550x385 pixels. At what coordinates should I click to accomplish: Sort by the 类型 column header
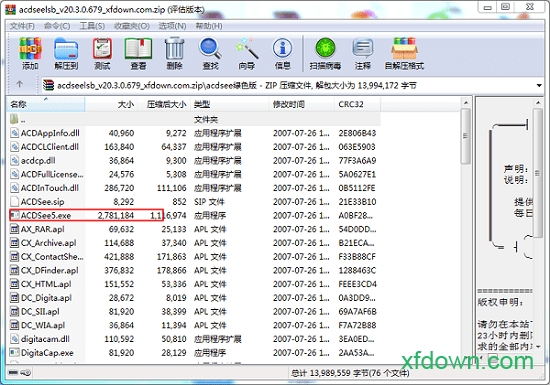click(x=230, y=104)
